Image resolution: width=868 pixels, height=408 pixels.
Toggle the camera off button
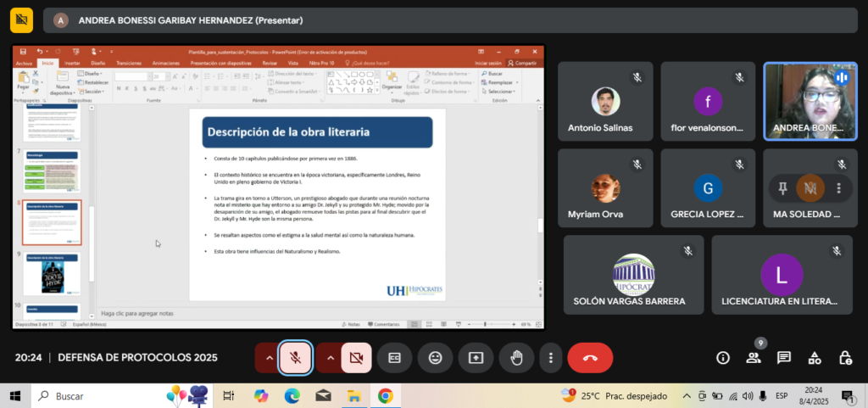coord(356,358)
